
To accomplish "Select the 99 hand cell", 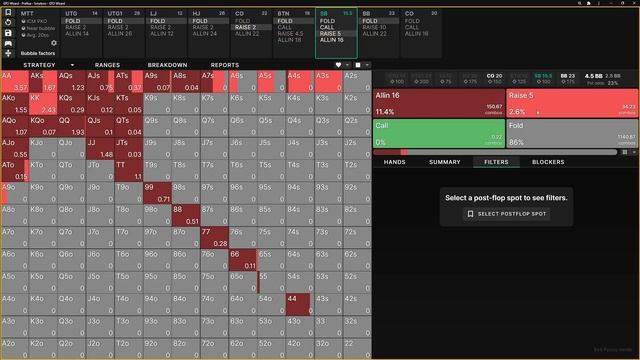I will tap(158, 193).
